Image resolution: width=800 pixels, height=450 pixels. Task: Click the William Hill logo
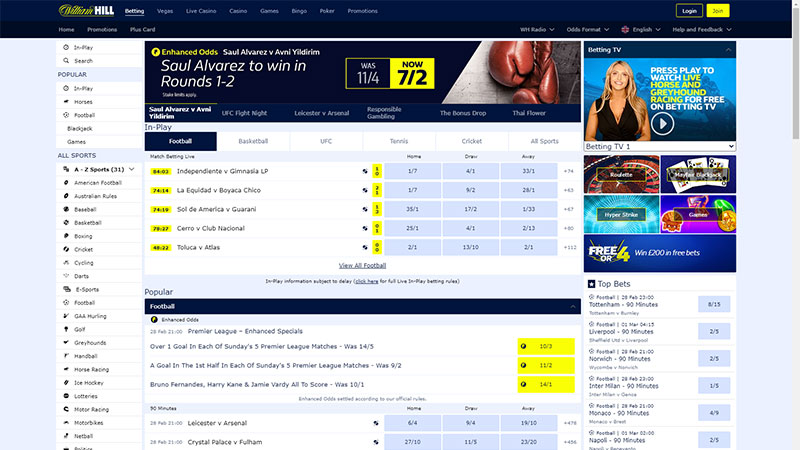[x=86, y=10]
